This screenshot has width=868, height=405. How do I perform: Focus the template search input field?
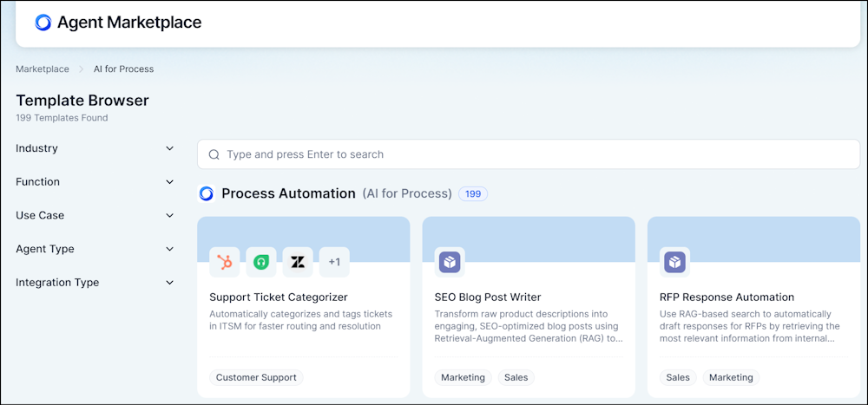(x=529, y=154)
